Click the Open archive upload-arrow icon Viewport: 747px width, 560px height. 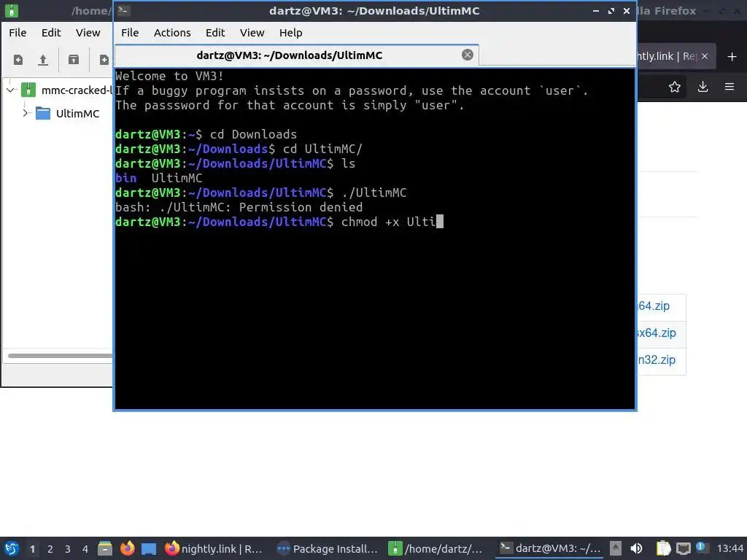(x=43, y=60)
